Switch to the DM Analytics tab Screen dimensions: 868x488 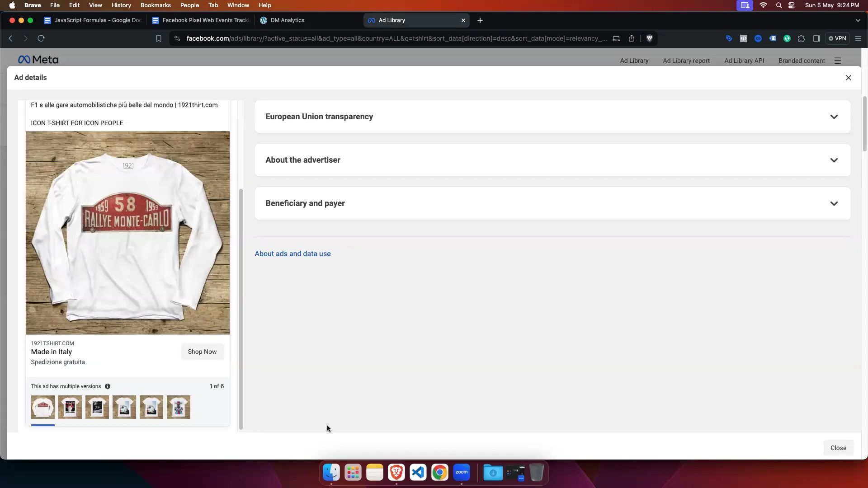click(287, 20)
